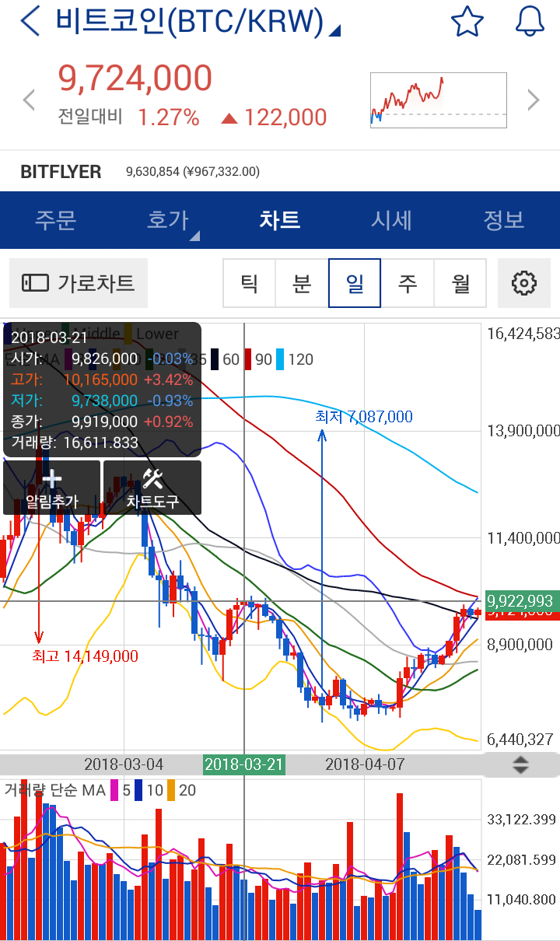Go back using the top-left arrow

pyautogui.click(x=30, y=22)
